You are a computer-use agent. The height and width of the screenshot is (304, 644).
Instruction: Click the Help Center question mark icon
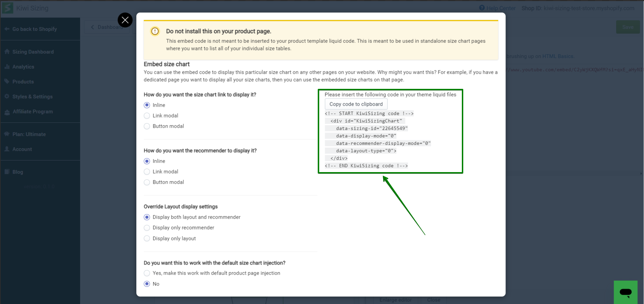(482, 8)
